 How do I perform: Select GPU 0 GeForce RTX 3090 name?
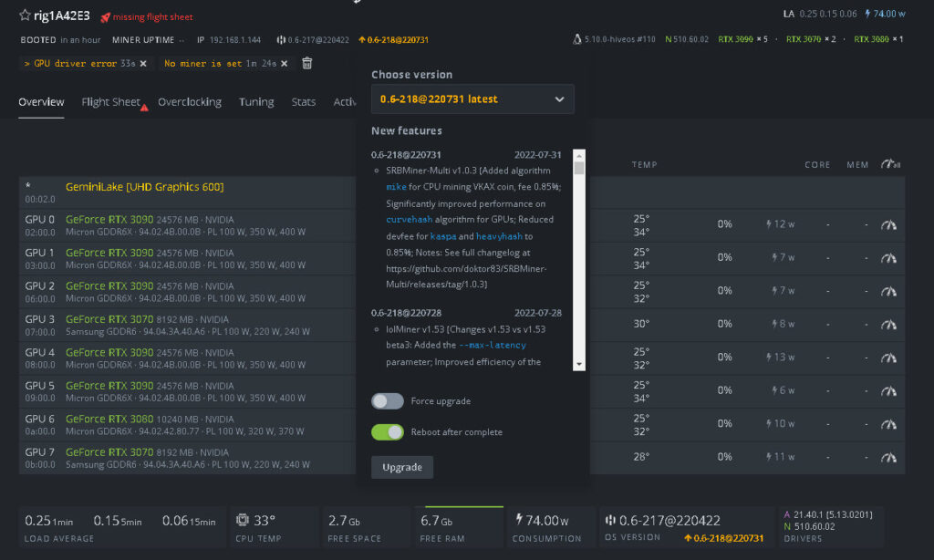click(x=109, y=219)
